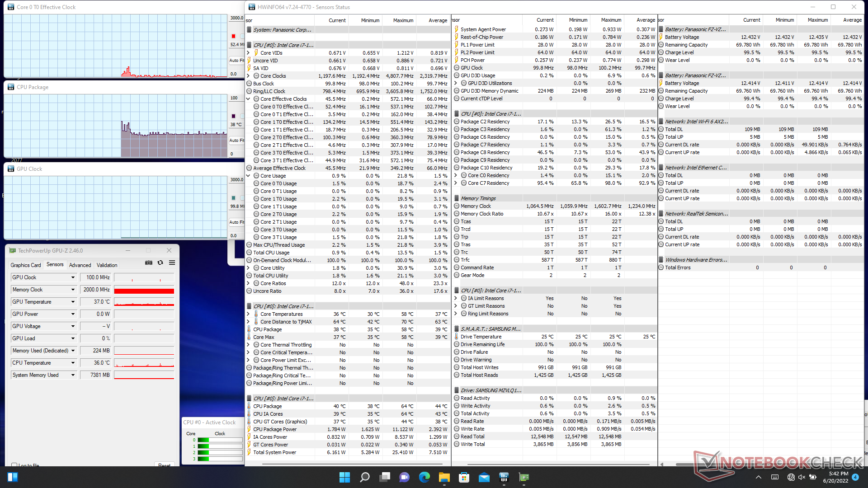Open Microsoft Store from the taskbar
The height and width of the screenshot is (488, 868).
pos(464,477)
